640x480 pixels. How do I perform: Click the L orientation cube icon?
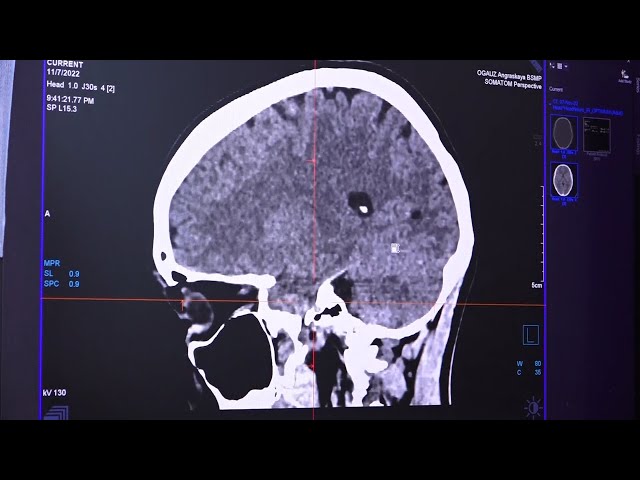(531, 335)
